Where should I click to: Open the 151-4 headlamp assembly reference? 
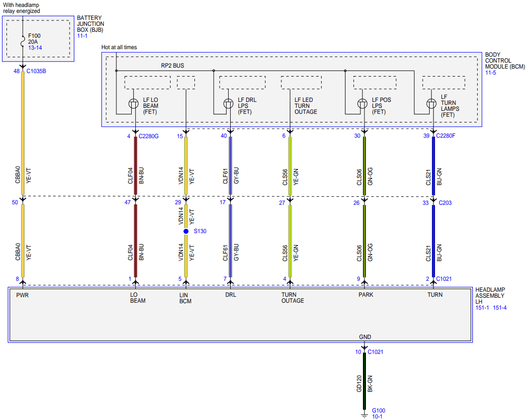(500, 308)
